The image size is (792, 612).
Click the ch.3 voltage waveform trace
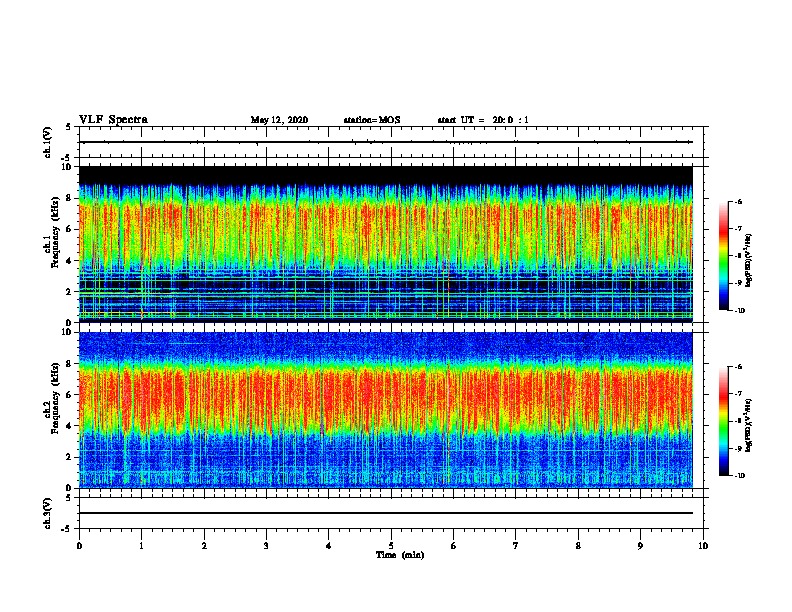(386, 513)
